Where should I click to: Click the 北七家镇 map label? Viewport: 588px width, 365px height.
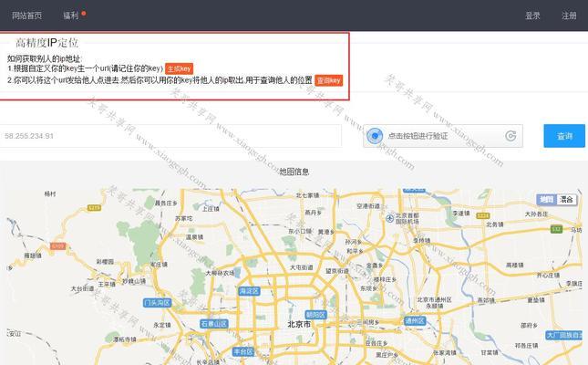307,195
